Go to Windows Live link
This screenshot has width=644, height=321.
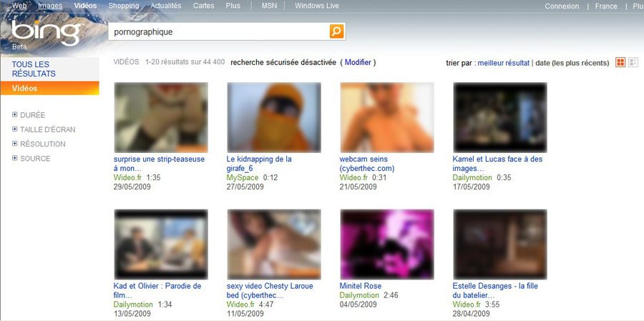(317, 6)
